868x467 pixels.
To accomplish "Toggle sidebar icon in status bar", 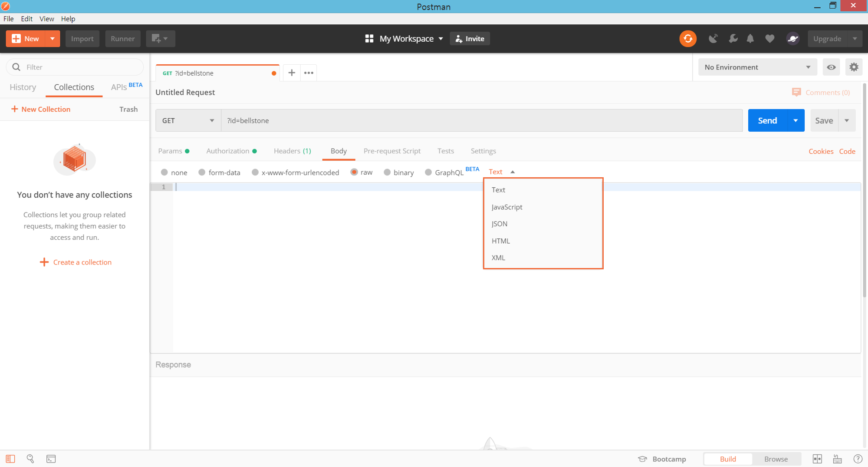I will pyautogui.click(x=10, y=459).
